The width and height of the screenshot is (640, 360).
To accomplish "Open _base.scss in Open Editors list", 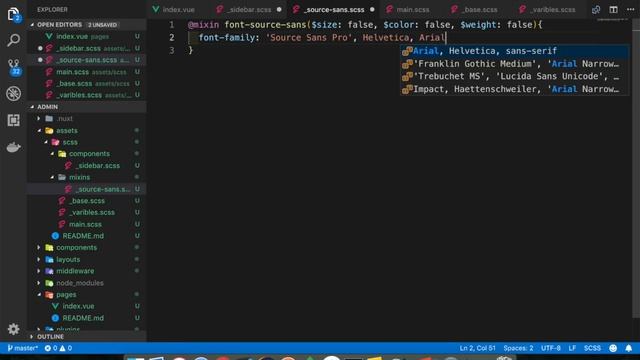I will (86, 84).
